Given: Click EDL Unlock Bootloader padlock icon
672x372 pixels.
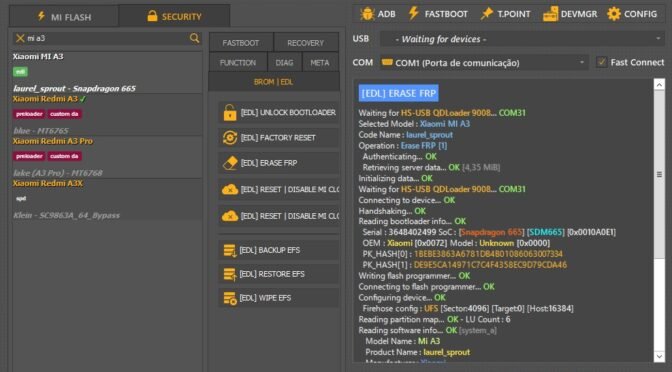Looking at the screenshot, I should pos(230,113).
